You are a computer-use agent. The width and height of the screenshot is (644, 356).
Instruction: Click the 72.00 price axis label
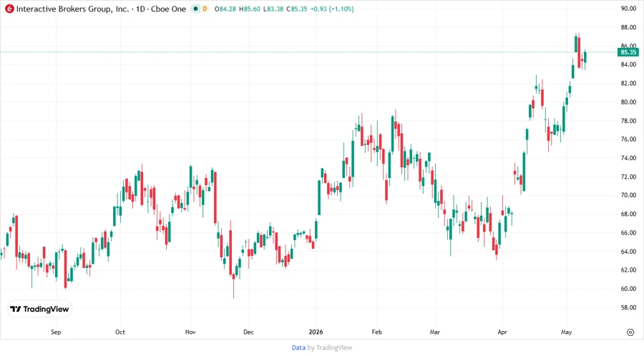(x=628, y=177)
